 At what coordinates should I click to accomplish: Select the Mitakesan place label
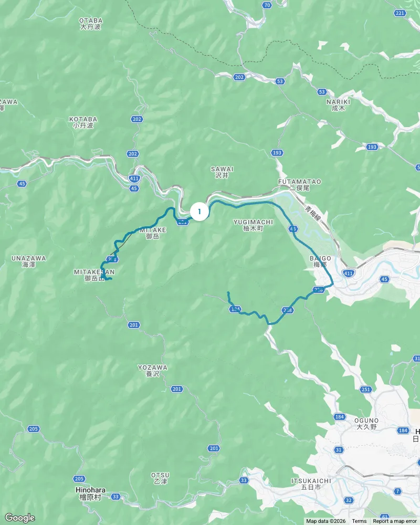[94, 275]
